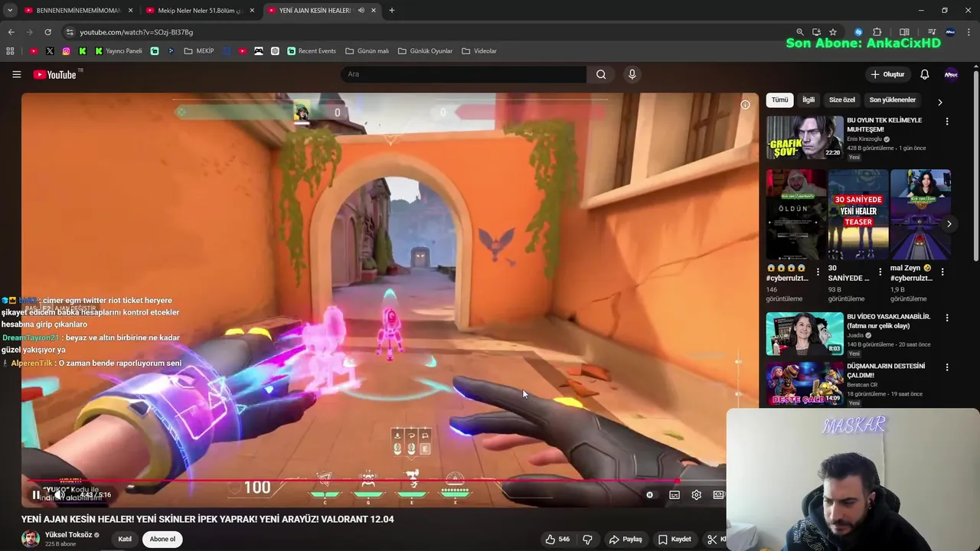Open options for DÜŞMANLARIN DESTESİNİ ÇALDIM video
The width and height of the screenshot is (980, 551).
[947, 367]
